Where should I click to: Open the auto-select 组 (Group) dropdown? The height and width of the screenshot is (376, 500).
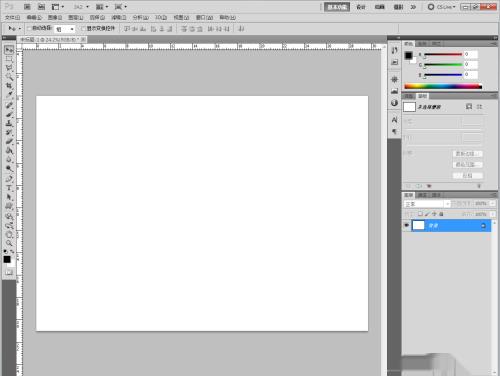[x=65, y=29]
